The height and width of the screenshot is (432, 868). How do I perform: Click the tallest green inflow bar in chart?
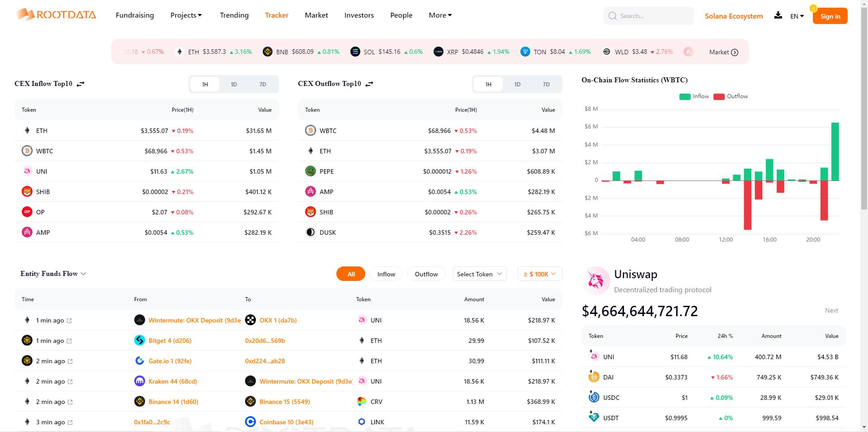click(835, 152)
